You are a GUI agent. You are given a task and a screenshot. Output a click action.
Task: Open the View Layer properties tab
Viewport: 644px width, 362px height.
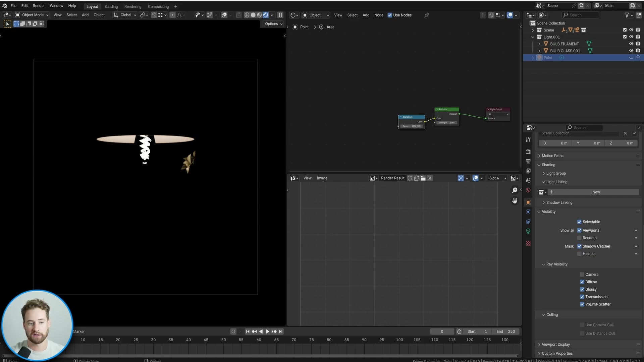pos(528,171)
